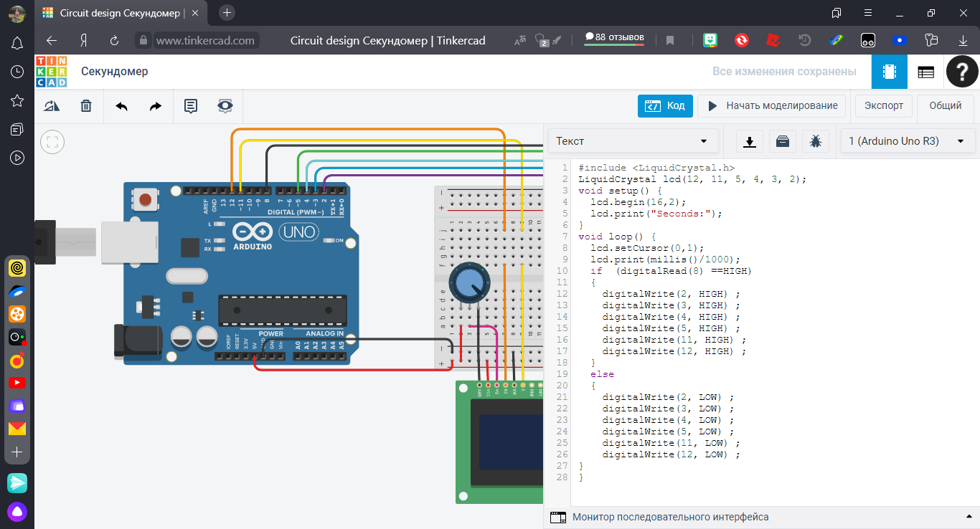Open YouTube from the sidebar

point(17,383)
